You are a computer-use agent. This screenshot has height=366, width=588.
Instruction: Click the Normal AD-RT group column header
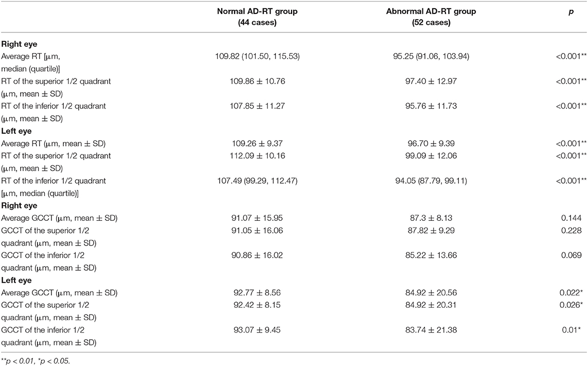[x=257, y=17]
